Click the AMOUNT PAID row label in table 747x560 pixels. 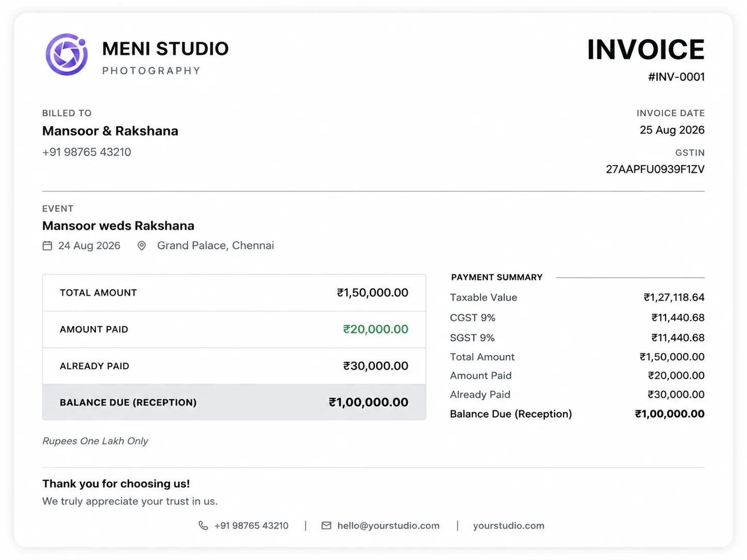pyautogui.click(x=94, y=330)
